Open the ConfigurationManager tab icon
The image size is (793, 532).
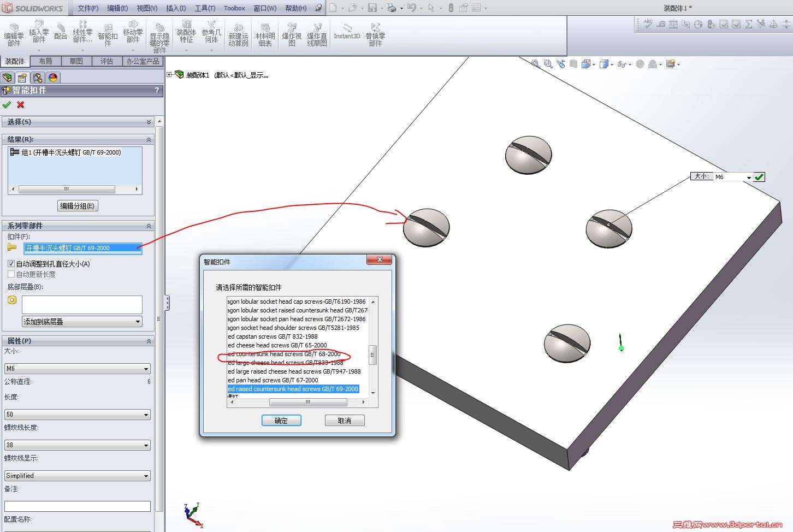pyautogui.click(x=38, y=78)
